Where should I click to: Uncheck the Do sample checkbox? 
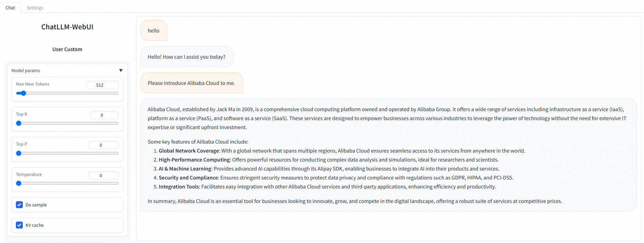(x=19, y=205)
